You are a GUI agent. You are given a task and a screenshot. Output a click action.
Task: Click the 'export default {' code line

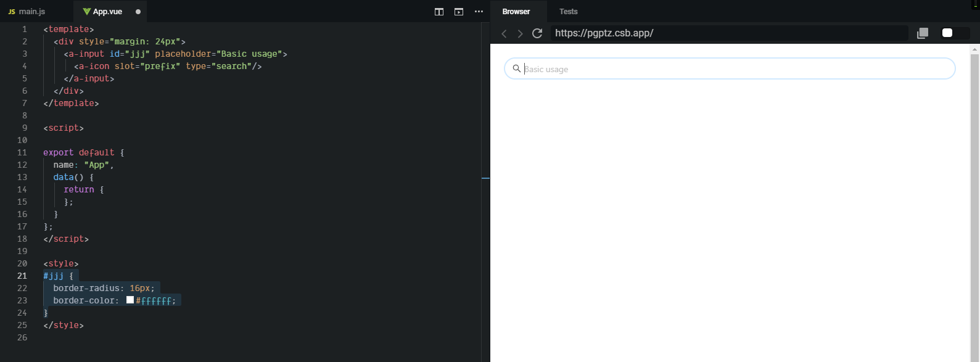coord(84,152)
